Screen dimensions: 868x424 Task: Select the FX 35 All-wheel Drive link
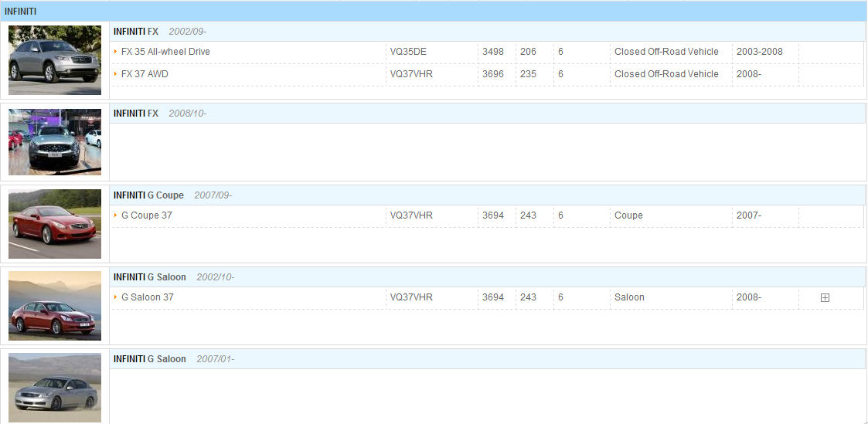(165, 52)
